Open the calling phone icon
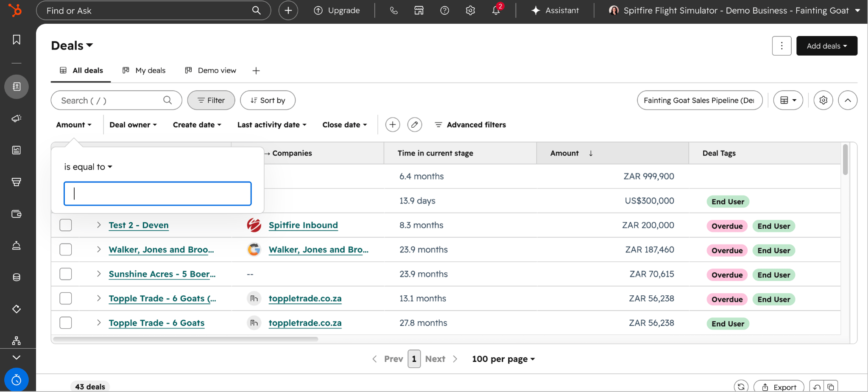 394,10
